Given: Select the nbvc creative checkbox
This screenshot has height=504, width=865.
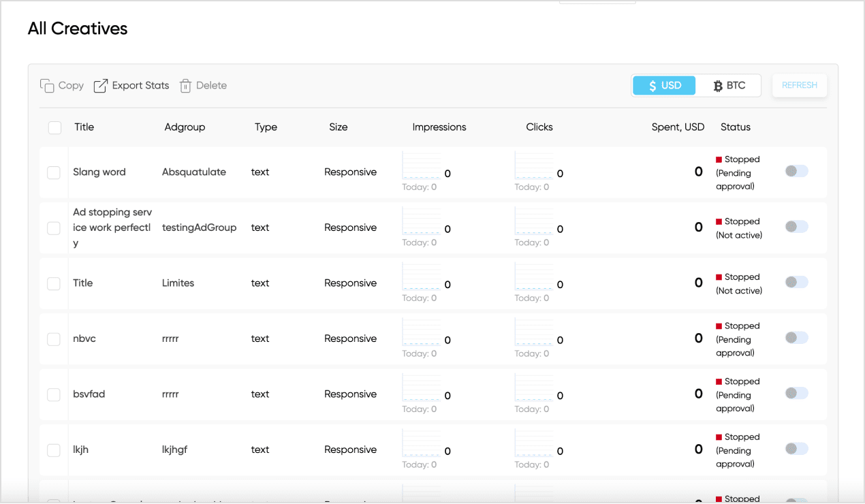Looking at the screenshot, I should tap(54, 339).
